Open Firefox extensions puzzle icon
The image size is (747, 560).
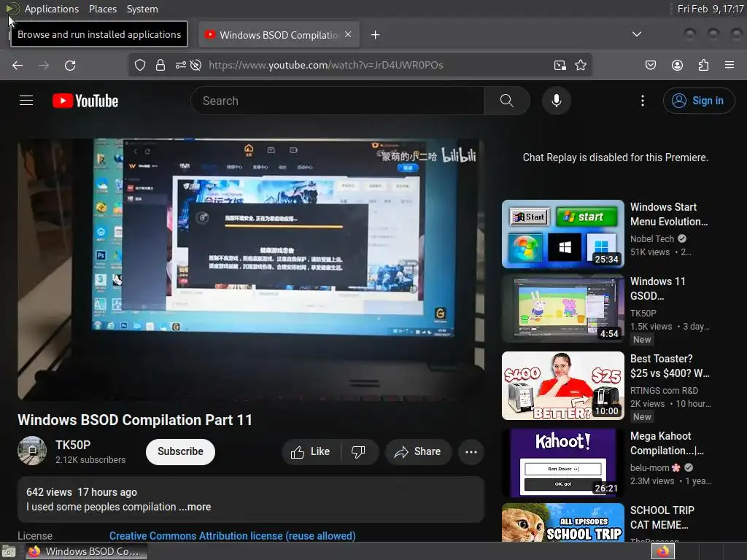(703, 65)
